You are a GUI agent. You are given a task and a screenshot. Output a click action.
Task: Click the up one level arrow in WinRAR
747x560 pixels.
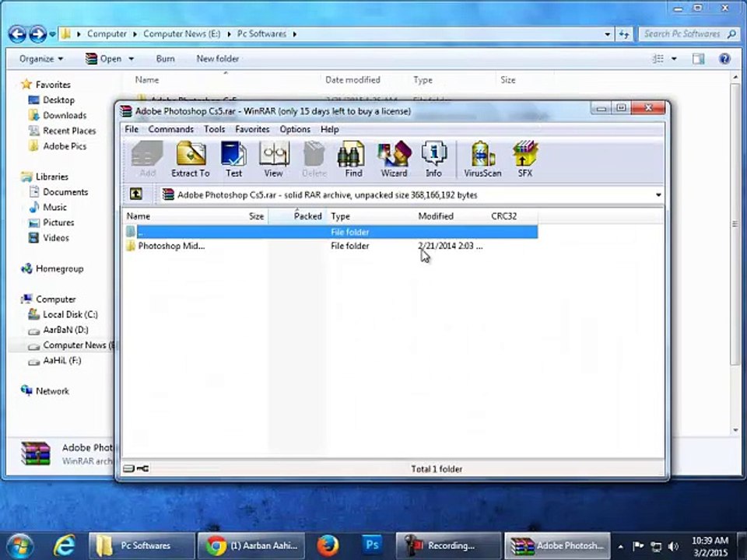[136, 194]
